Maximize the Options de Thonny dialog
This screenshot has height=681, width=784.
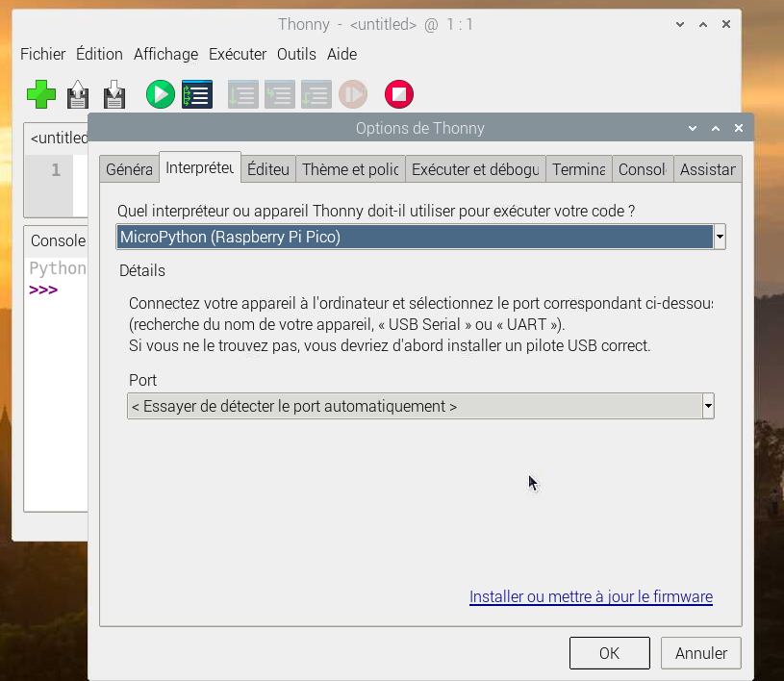point(716,128)
